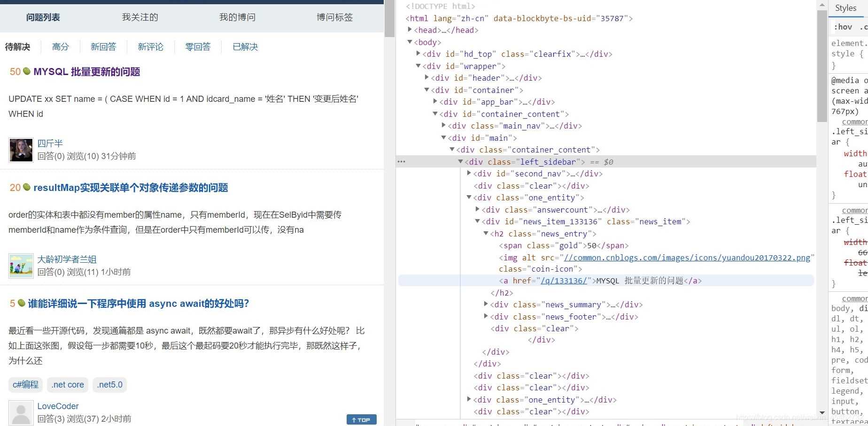
Task: Click 四斤半's profile avatar
Action: [x=20, y=150]
